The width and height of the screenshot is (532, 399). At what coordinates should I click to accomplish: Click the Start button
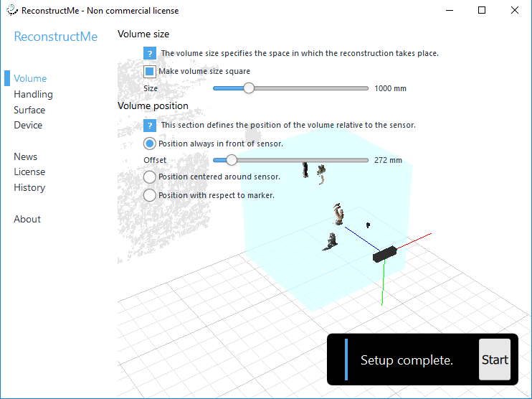495,360
